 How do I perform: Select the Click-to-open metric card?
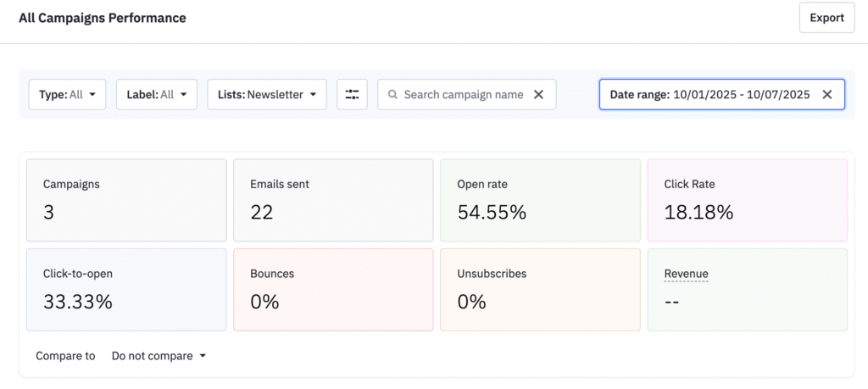pyautogui.click(x=126, y=290)
